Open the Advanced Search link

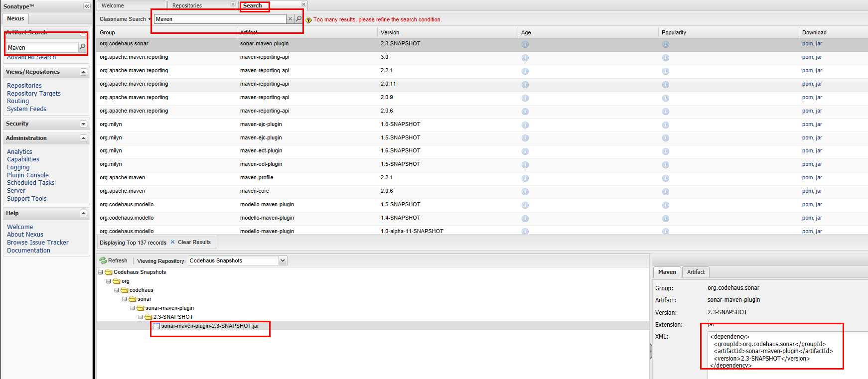pyautogui.click(x=31, y=57)
